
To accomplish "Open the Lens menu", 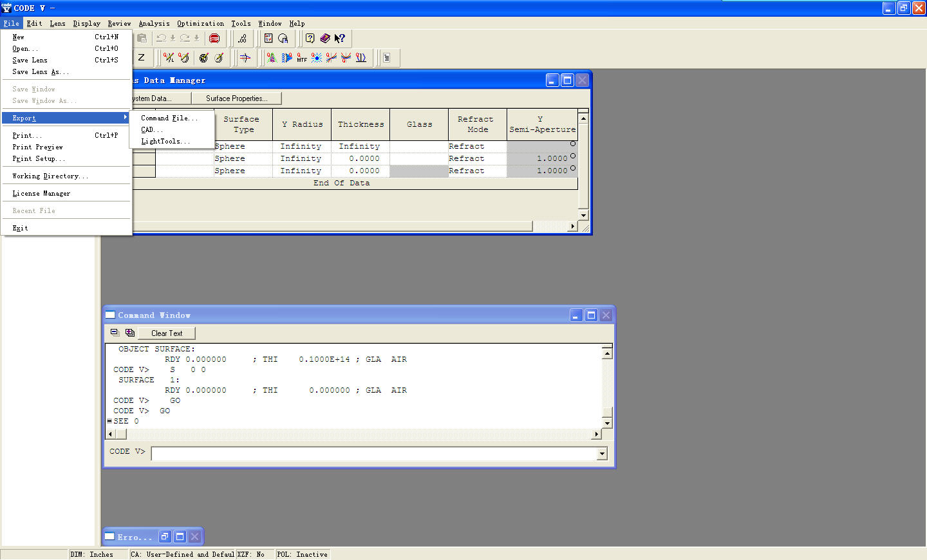I will coord(58,24).
